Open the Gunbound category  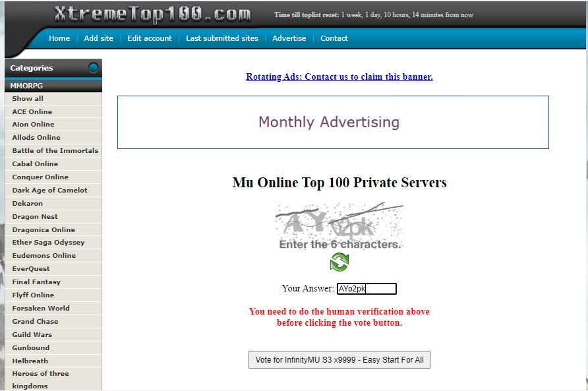click(53, 348)
